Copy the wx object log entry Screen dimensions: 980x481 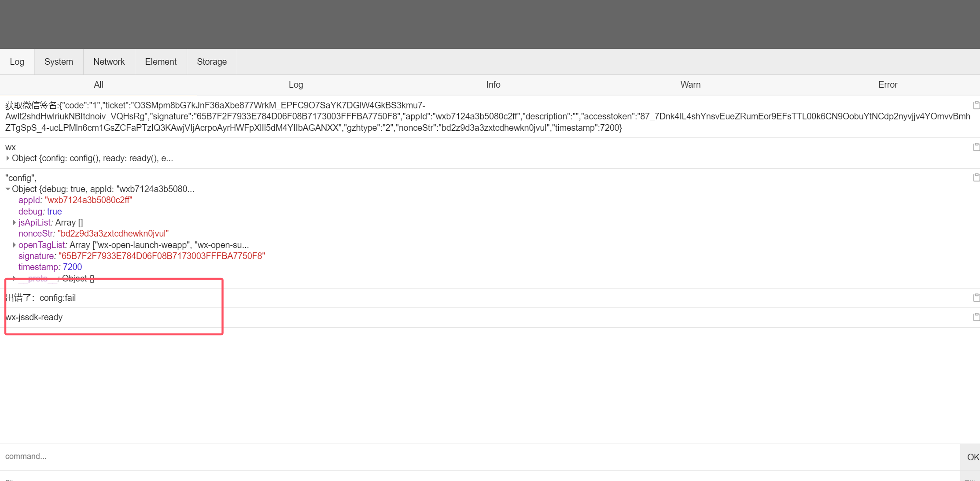[x=976, y=147]
